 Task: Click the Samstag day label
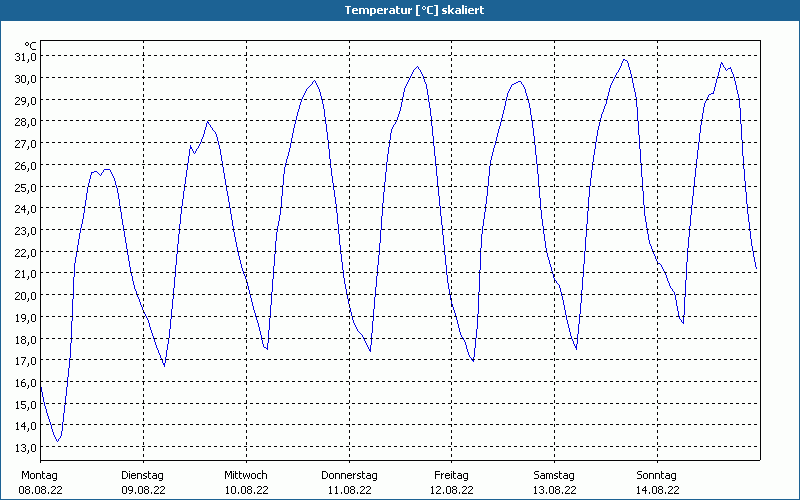click(x=554, y=476)
